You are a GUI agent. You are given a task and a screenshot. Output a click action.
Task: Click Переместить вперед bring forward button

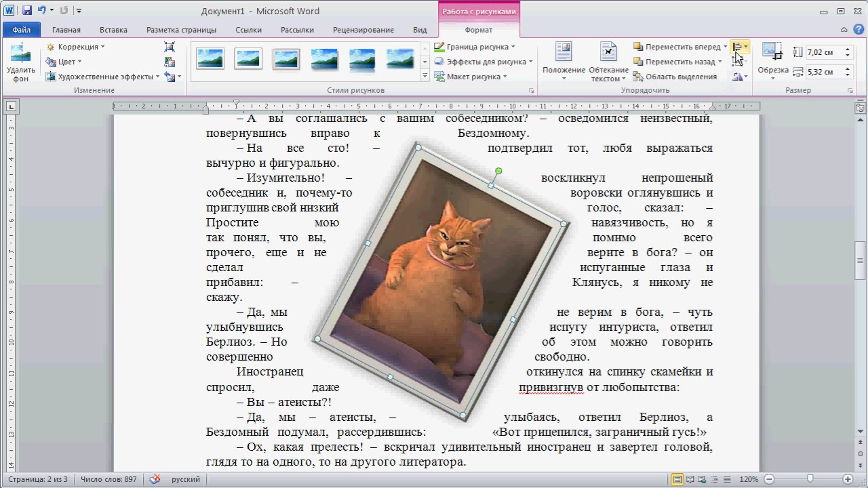(x=676, y=47)
